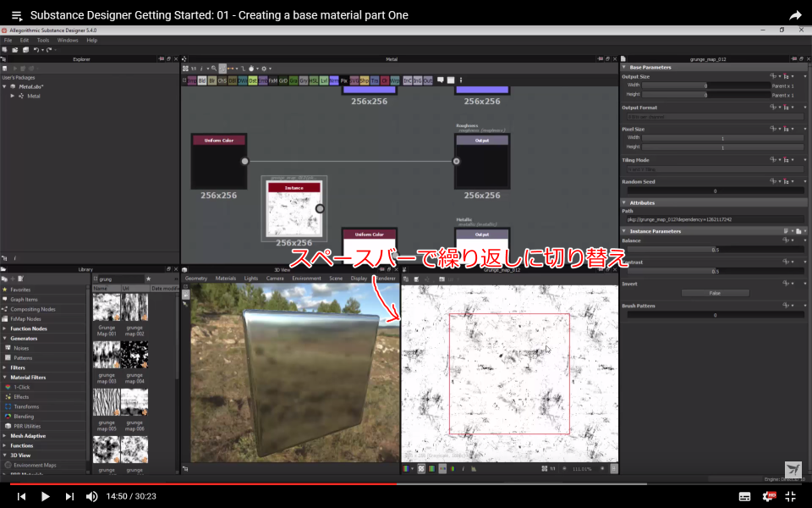This screenshot has height=508, width=812.
Task: Add a Grayscale conversion (Gry) node
Action: 304,81
